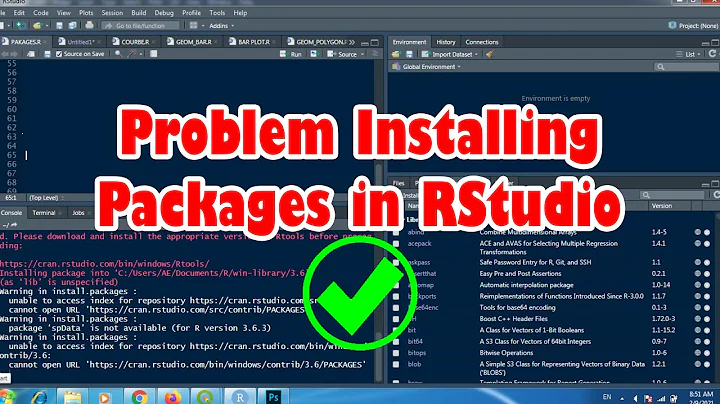Save the current document from main toolbar
The height and width of the screenshot is (404, 720).
coord(59,26)
